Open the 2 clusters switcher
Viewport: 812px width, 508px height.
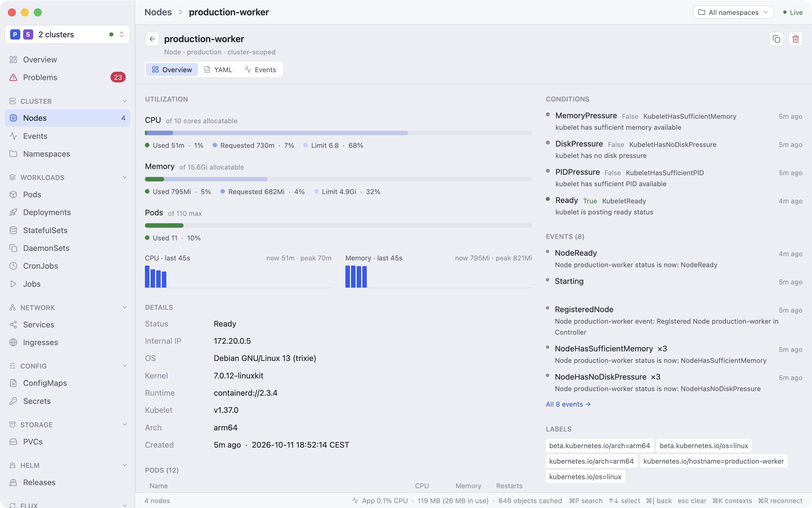pyautogui.click(x=67, y=34)
